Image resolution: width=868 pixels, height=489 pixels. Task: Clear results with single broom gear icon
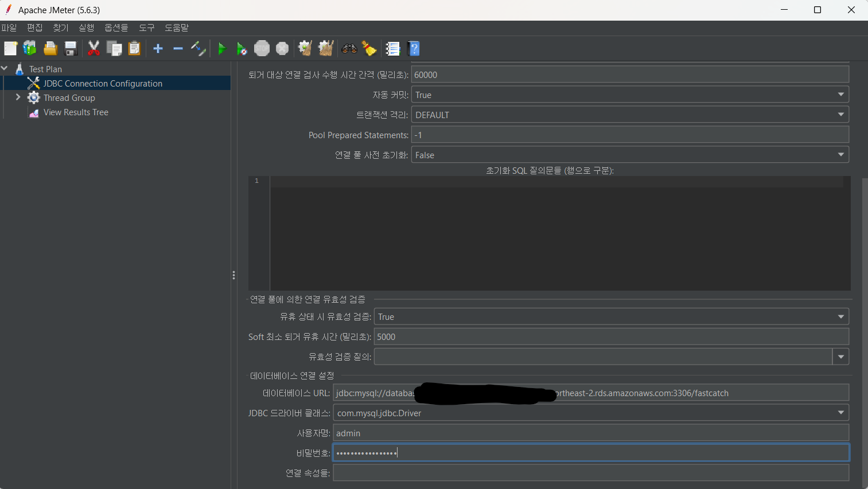tap(305, 49)
